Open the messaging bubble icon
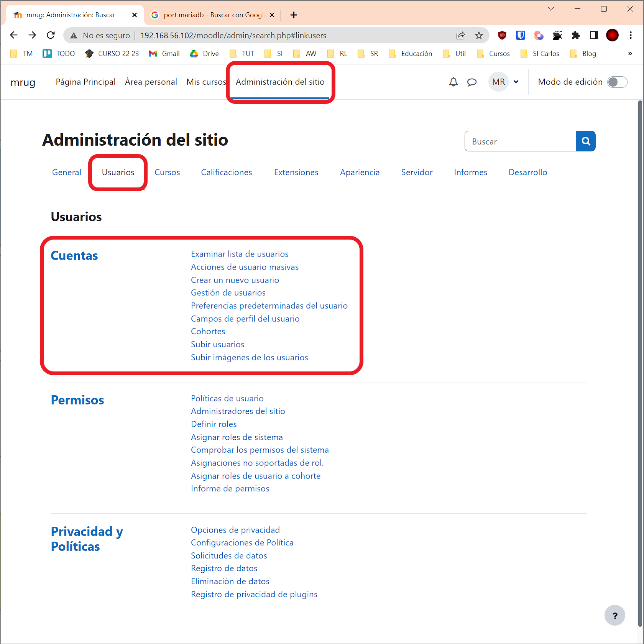644x644 pixels. (x=472, y=82)
